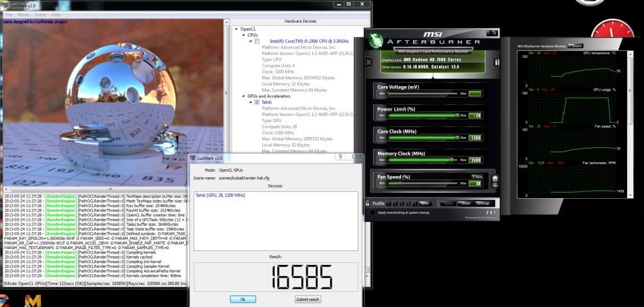
Task: Open the Mode menu in LuxMark
Action: pyautogui.click(x=23, y=14)
